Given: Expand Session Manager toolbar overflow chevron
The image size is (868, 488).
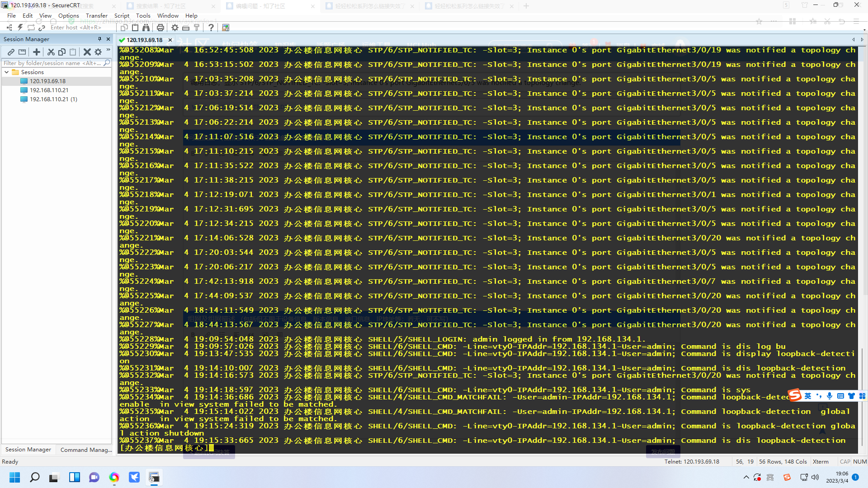Looking at the screenshot, I should (x=108, y=50).
